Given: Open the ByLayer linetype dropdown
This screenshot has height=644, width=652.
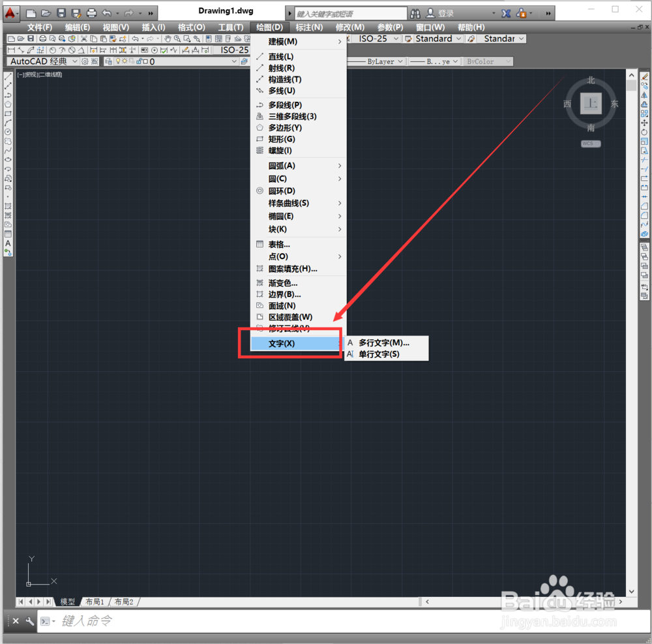Looking at the screenshot, I should point(376,61).
